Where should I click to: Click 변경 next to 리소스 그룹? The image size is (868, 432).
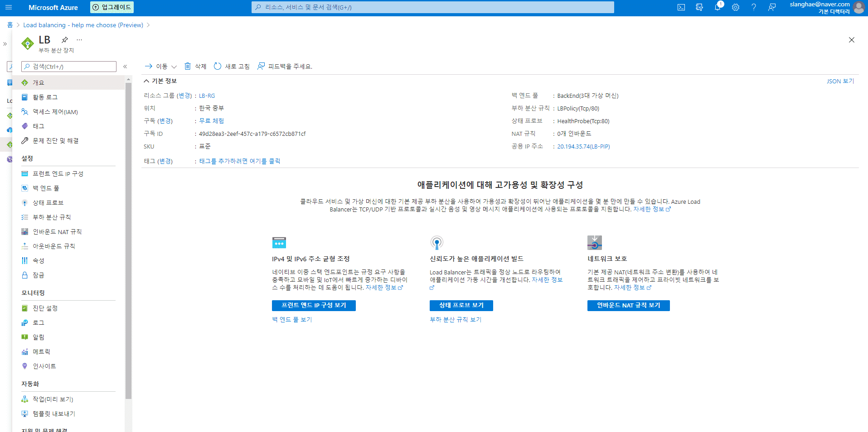(x=184, y=96)
